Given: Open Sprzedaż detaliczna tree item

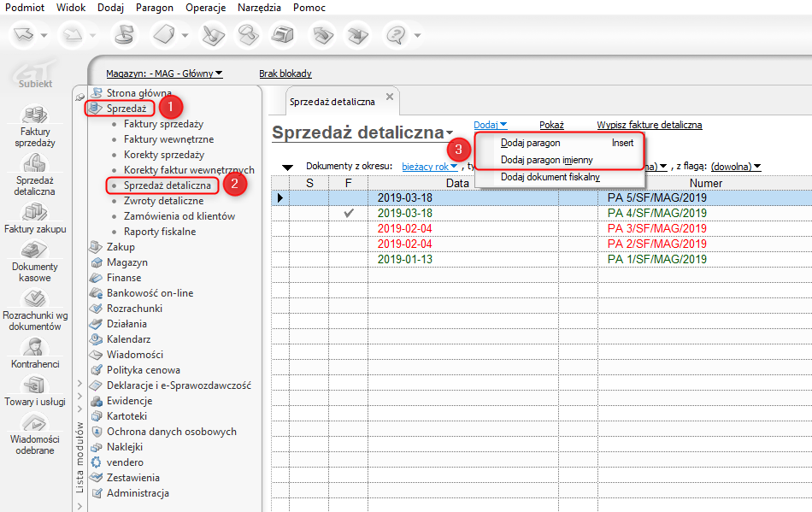Looking at the screenshot, I should click(x=168, y=185).
